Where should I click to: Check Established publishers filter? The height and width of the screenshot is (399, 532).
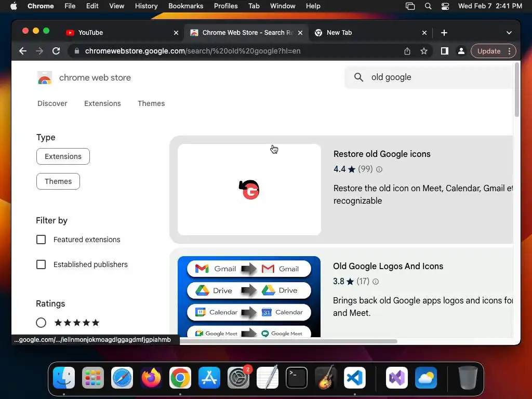[41, 264]
